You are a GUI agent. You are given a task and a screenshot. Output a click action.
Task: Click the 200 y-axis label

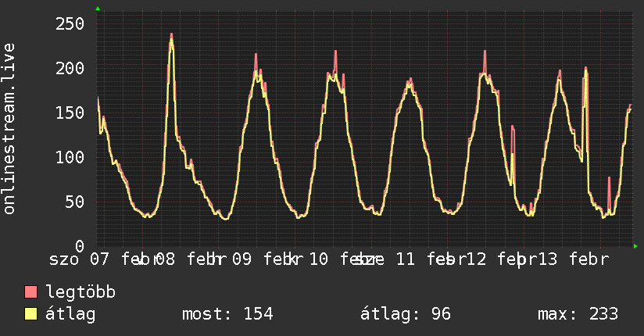tap(69, 68)
